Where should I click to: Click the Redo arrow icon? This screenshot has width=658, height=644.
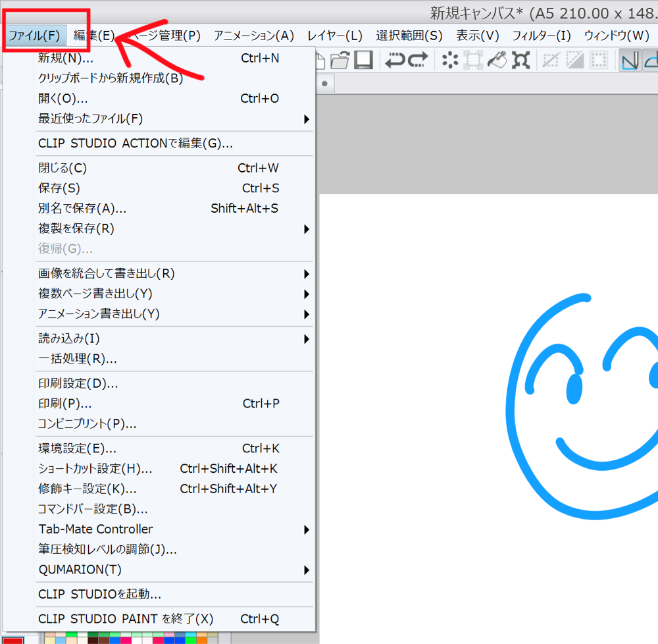[418, 60]
